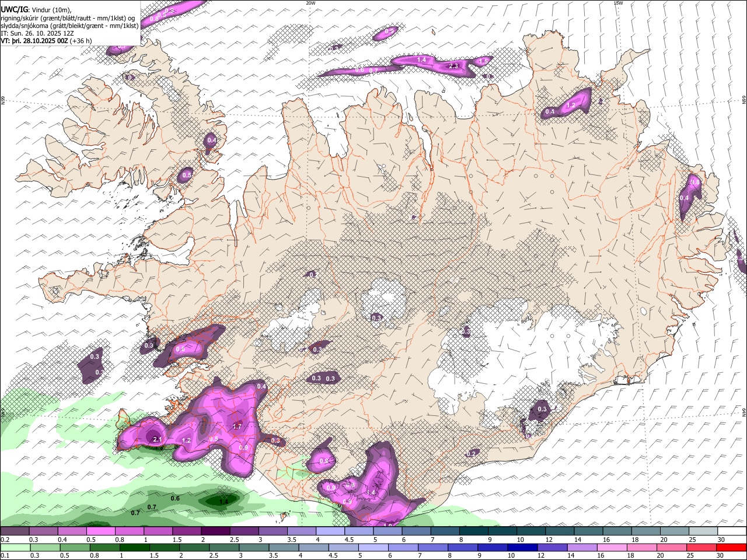Click the 2.3 snowfall value north of Iceland
Screen dimensions: 747x560
[453, 66]
